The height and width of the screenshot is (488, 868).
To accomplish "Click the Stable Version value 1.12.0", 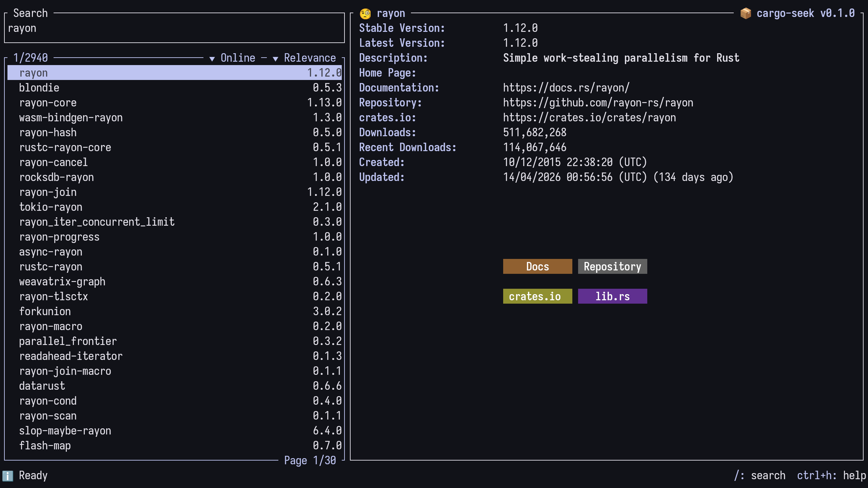I will 520,28.
